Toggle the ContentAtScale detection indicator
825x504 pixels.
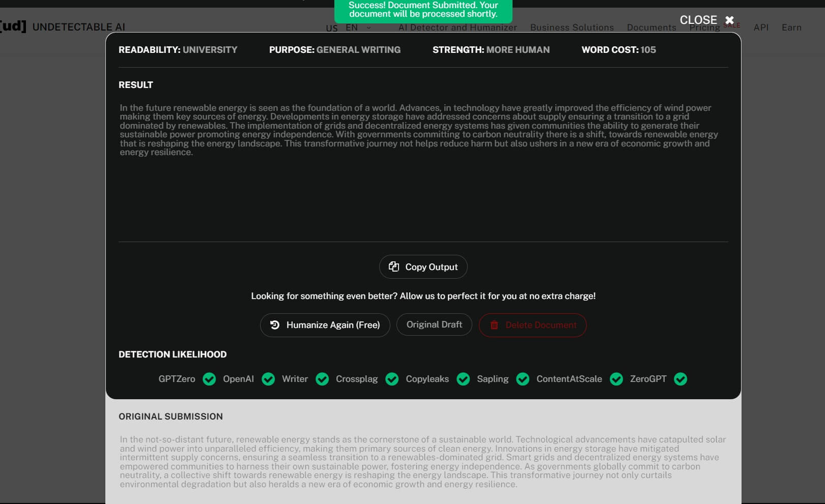click(x=617, y=379)
